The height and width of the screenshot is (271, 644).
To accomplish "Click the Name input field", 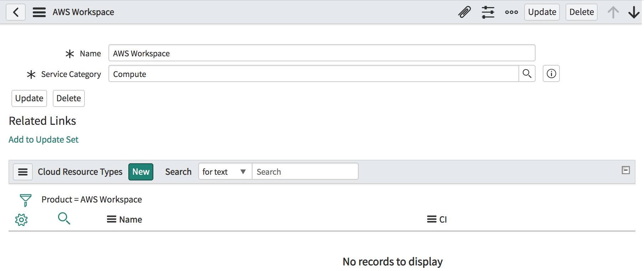I will tap(321, 53).
